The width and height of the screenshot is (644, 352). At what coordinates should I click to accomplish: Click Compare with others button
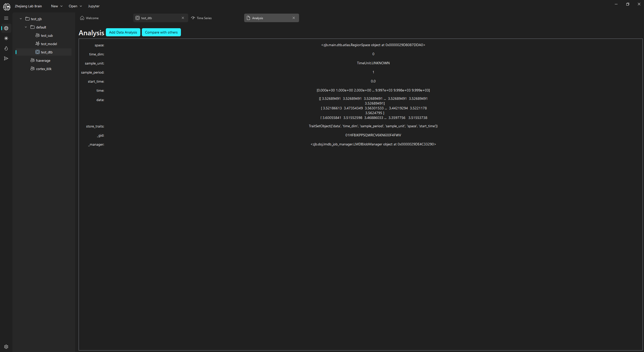[x=161, y=32]
